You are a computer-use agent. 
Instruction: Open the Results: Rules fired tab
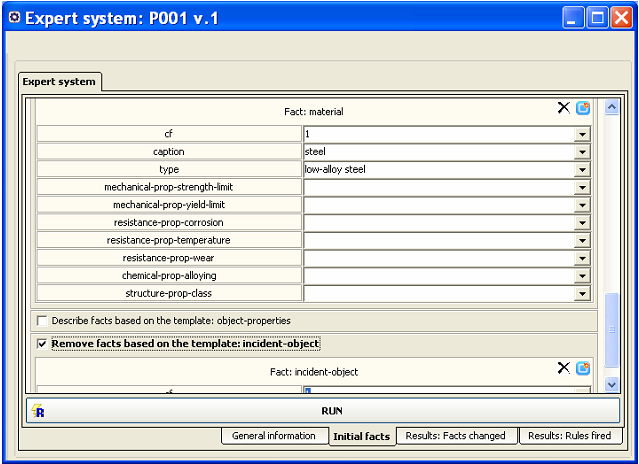coord(570,436)
